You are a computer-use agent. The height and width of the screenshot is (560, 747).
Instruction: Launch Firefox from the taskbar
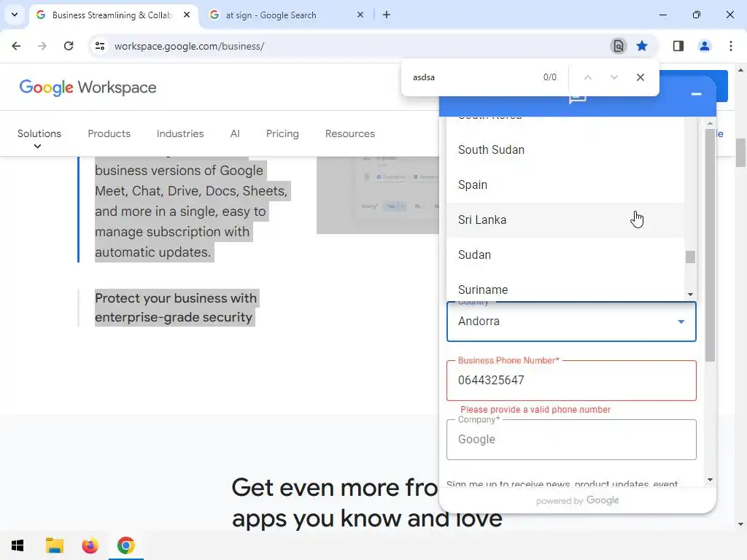pyautogui.click(x=90, y=545)
